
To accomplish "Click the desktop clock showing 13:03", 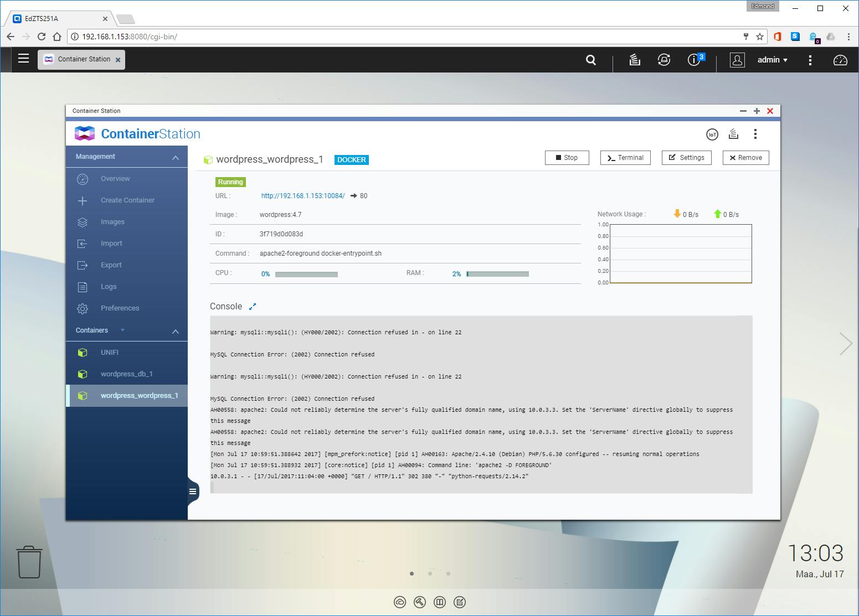I will 815,553.
